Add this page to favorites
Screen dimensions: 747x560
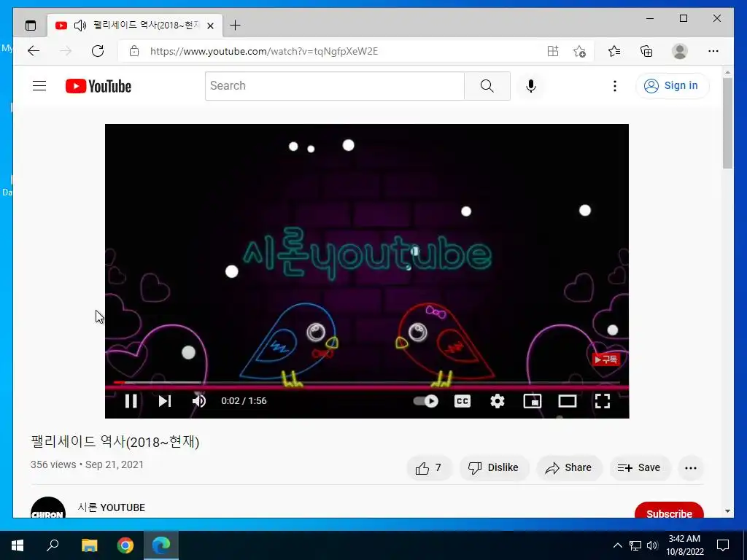(x=579, y=51)
